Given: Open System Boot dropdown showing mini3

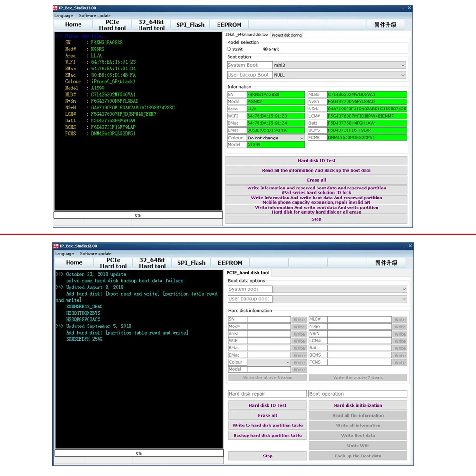Looking at the screenshot, I should [340, 65].
